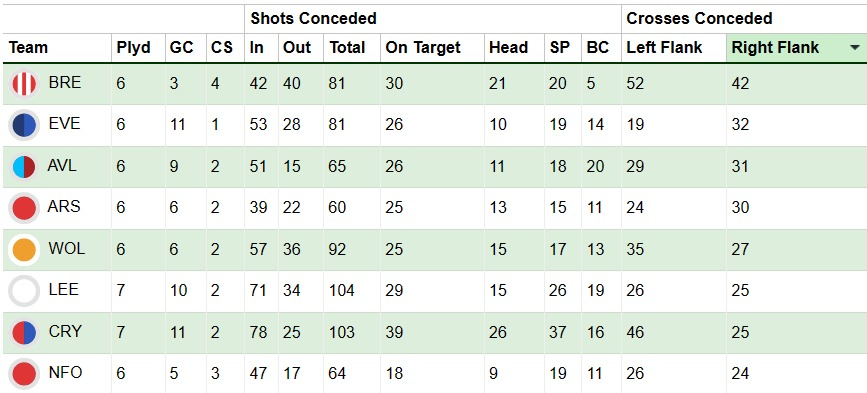Image resolution: width=867 pixels, height=393 pixels.
Task: Click the Everton blue team badge
Action: [24, 125]
